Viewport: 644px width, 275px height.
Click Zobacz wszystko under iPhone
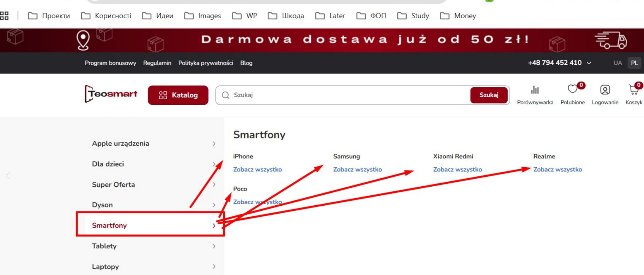257,169
